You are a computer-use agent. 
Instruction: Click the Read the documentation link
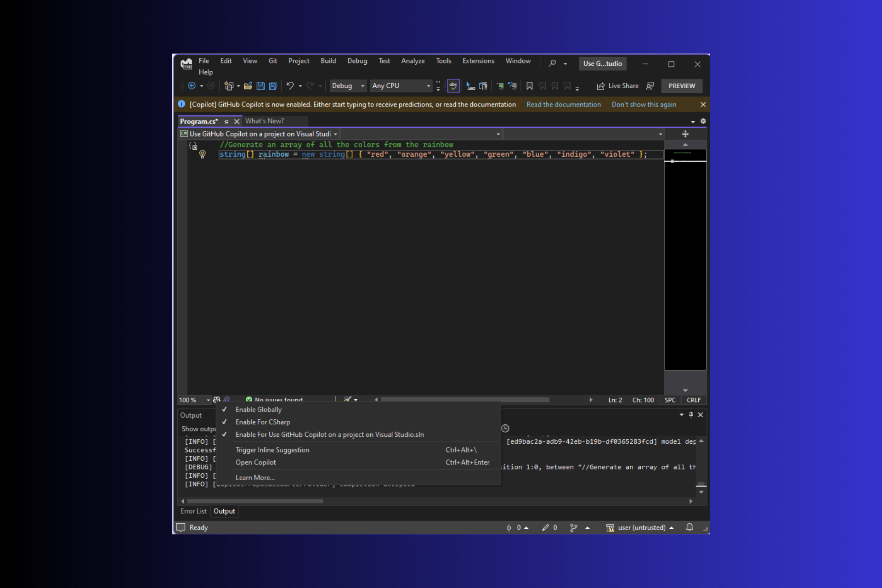pyautogui.click(x=564, y=104)
